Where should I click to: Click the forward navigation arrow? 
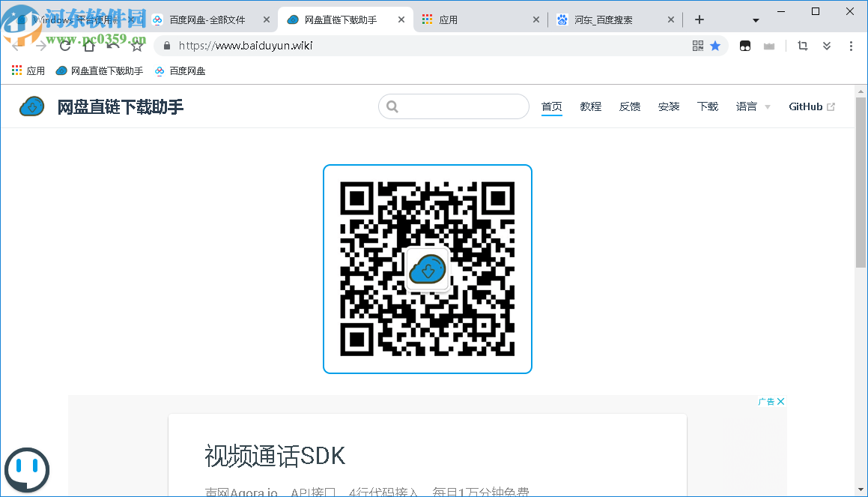click(x=41, y=46)
